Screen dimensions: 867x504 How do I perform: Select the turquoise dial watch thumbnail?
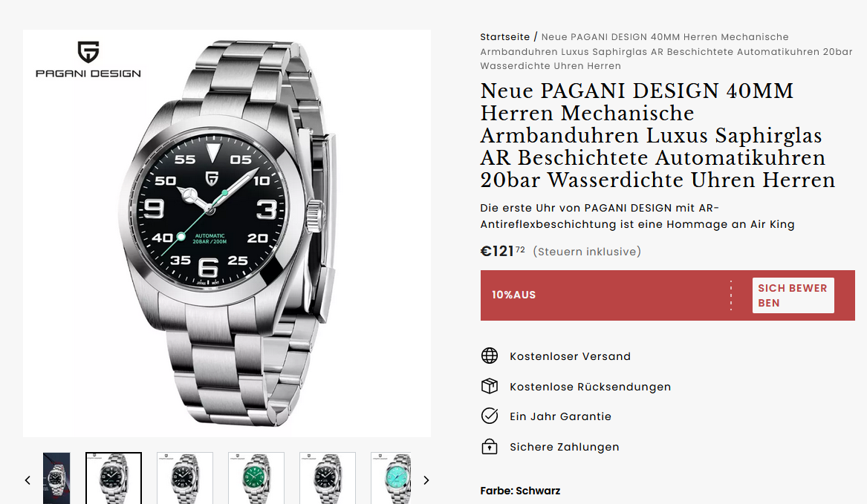click(x=391, y=478)
